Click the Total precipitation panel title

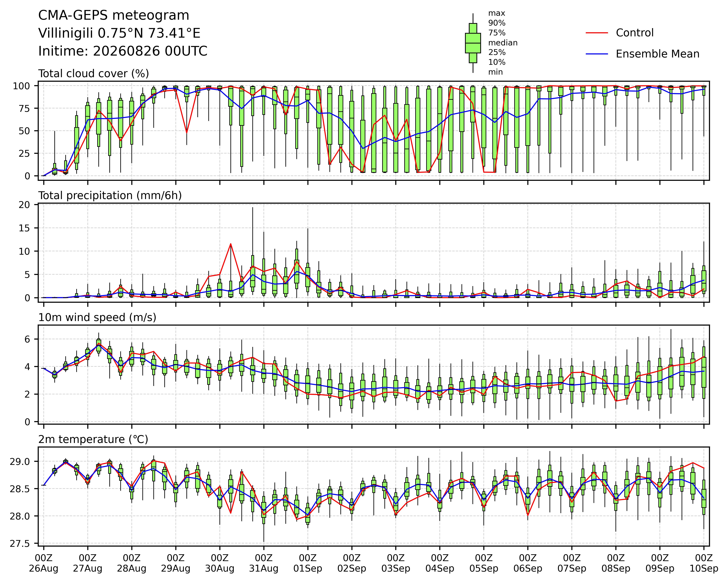point(110,196)
